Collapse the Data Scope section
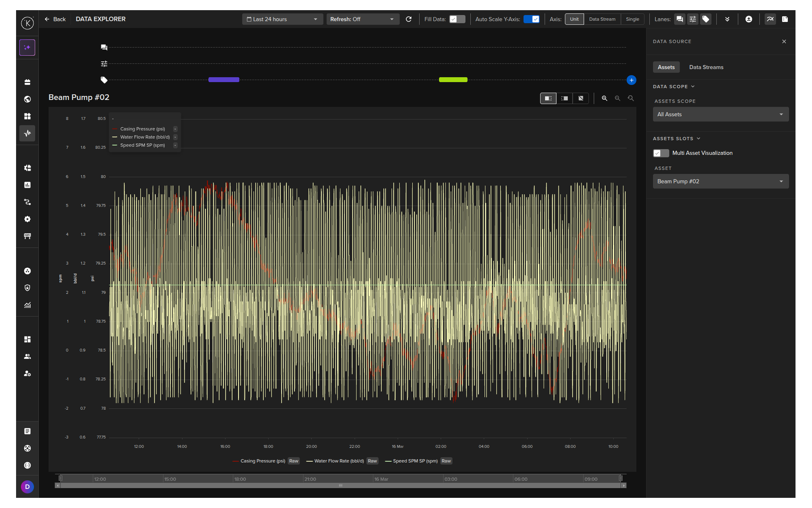This screenshot has width=812, height=508. [674, 86]
